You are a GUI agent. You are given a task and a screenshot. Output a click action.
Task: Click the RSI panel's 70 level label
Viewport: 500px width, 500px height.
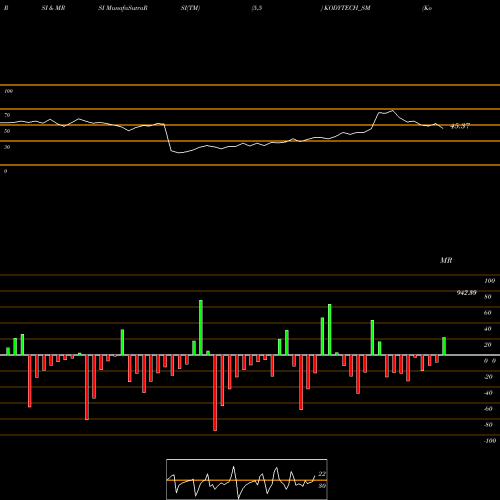[7, 115]
